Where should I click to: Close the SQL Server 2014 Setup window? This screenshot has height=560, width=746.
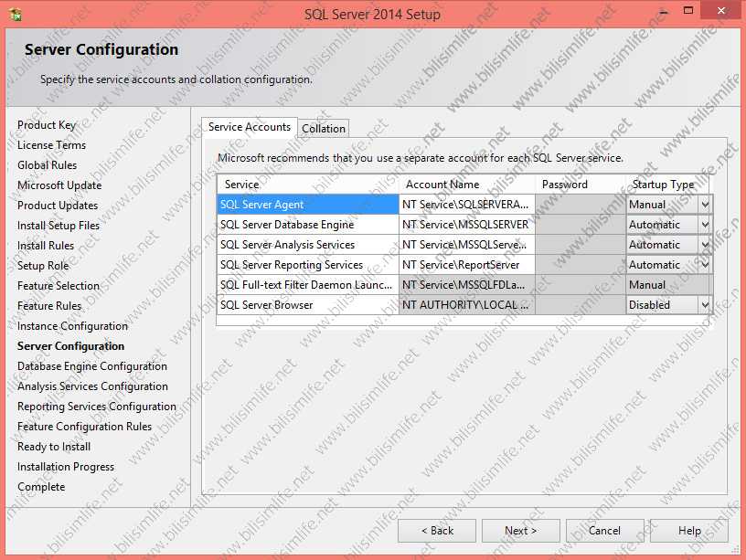(721, 10)
